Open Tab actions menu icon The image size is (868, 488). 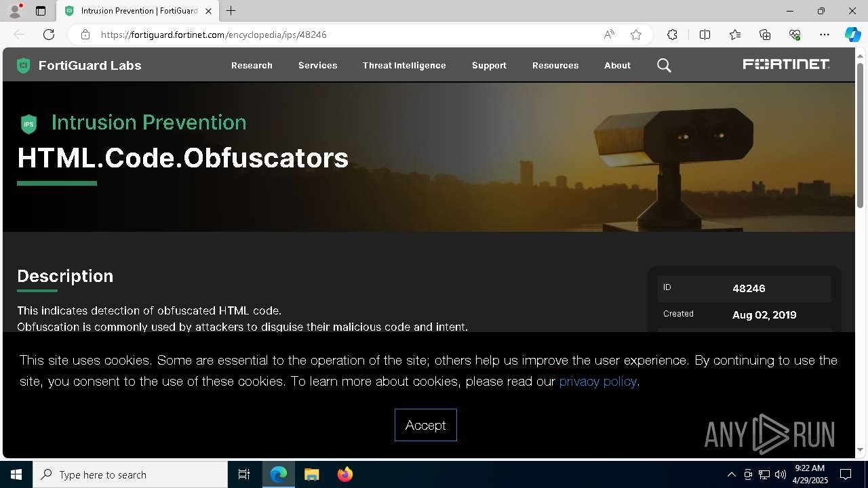(x=41, y=11)
